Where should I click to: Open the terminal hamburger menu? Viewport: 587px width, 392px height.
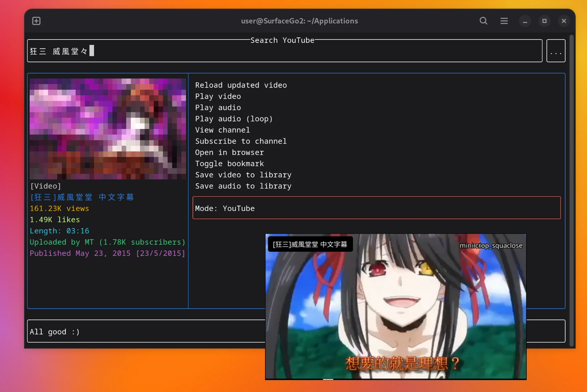point(504,21)
